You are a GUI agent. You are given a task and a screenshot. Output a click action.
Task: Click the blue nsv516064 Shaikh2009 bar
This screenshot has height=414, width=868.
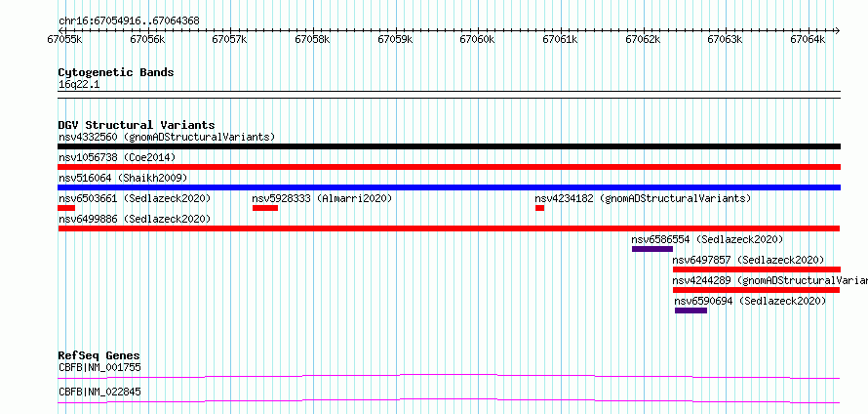point(449,187)
